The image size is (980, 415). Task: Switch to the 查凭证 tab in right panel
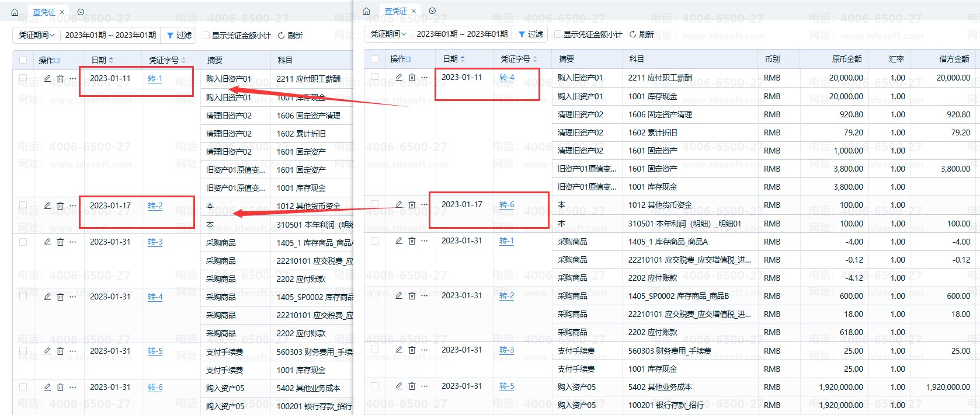pyautogui.click(x=395, y=11)
